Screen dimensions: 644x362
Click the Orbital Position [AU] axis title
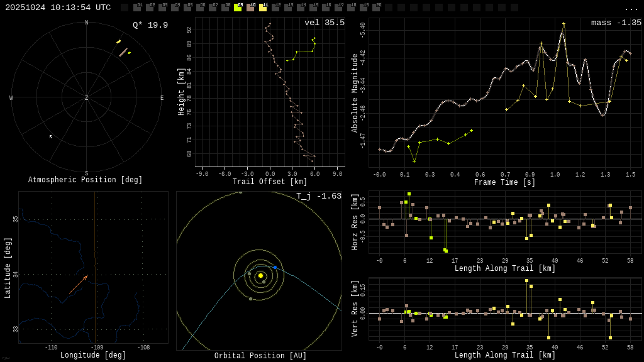click(260, 356)
